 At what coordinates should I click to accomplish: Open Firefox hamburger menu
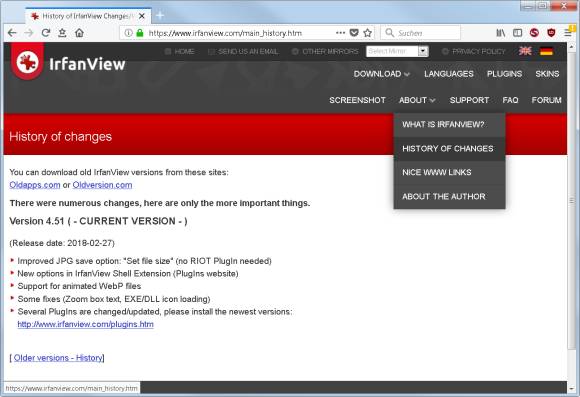pos(568,33)
